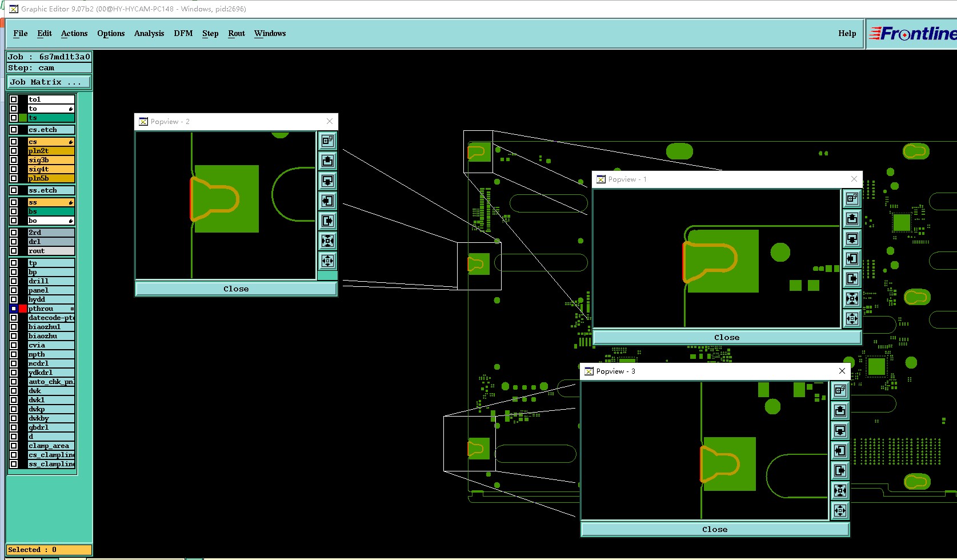Open the Options menu
Screen dimensions: 957x560
point(111,33)
